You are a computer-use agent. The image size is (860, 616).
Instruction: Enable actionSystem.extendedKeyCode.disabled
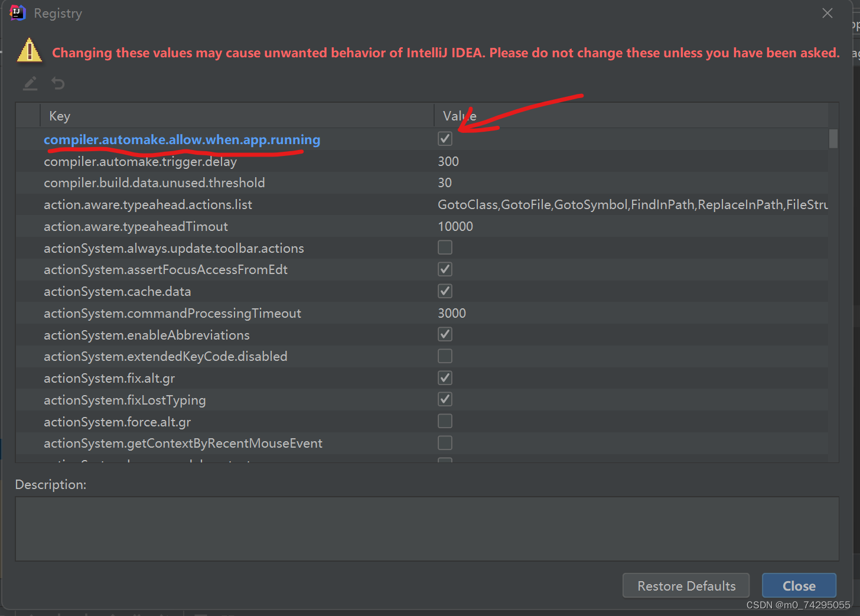point(445,356)
